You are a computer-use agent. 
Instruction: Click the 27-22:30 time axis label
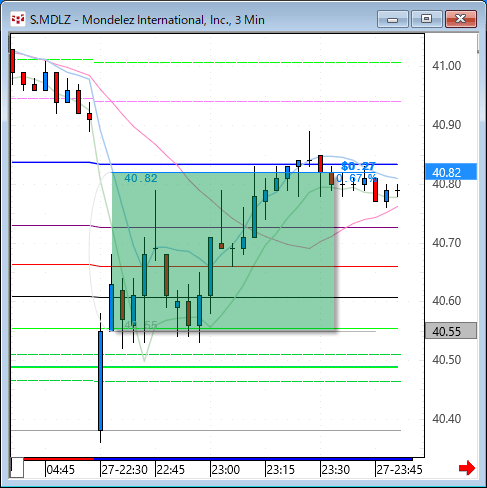[x=124, y=470]
